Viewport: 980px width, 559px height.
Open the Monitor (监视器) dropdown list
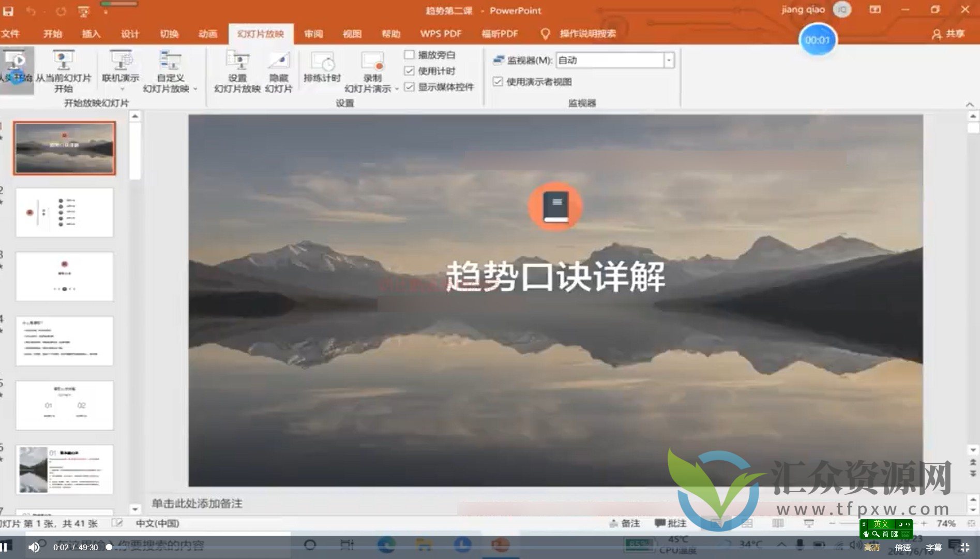669,61
